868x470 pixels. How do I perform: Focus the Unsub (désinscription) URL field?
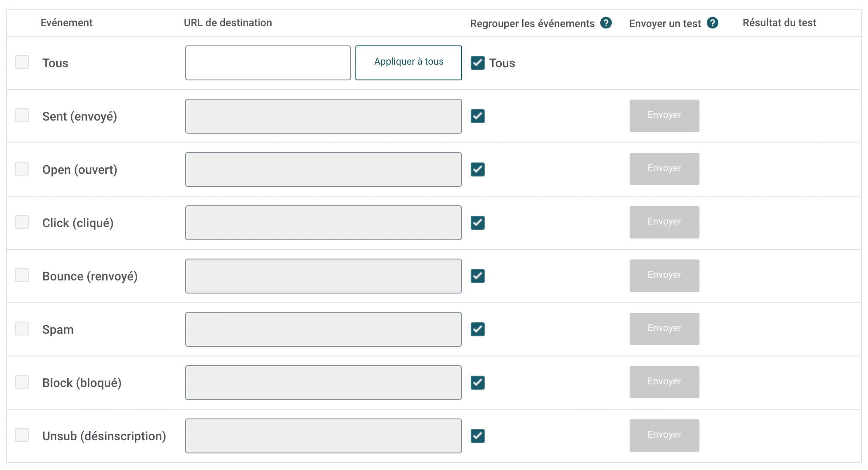(324, 436)
